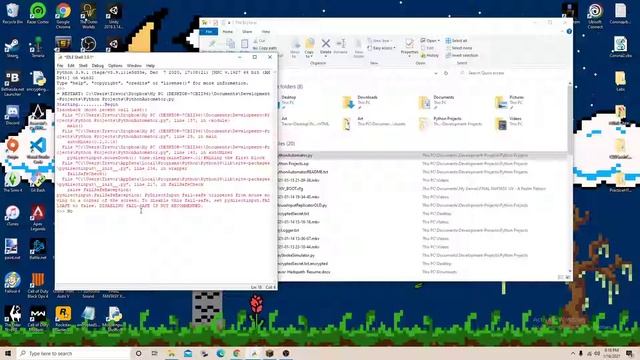640x360 pixels.
Task: Open Explorer help question mark icon
Action: pyautogui.click(x=569, y=31)
